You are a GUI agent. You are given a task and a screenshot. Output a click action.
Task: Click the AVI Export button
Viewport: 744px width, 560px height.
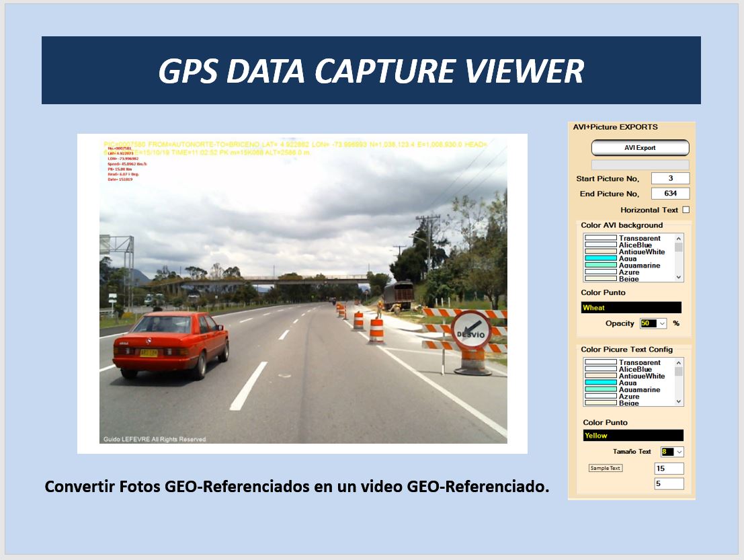tap(640, 148)
